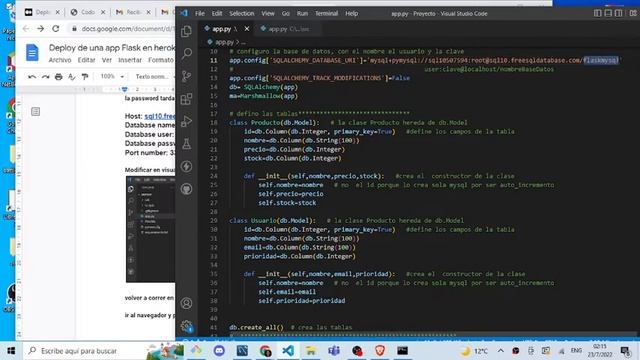The height and width of the screenshot is (360, 640).
Task: Click the 'db.create_all()' line
Action: (256, 327)
